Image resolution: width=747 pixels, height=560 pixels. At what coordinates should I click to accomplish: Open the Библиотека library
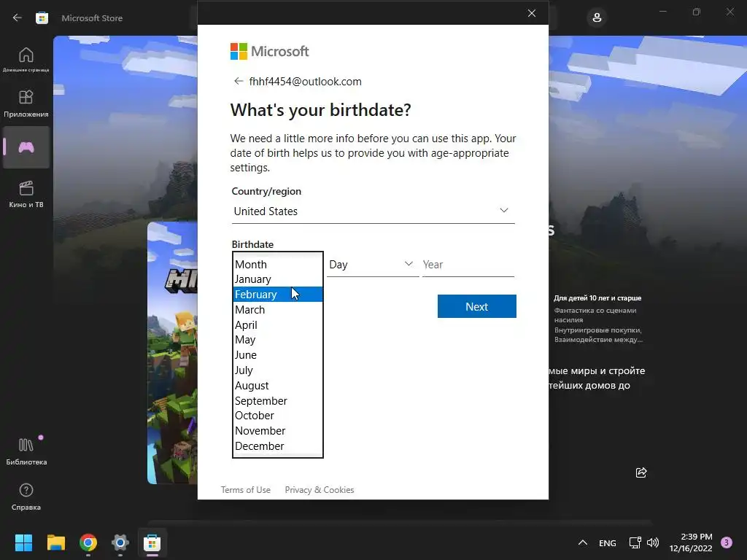[26, 451]
